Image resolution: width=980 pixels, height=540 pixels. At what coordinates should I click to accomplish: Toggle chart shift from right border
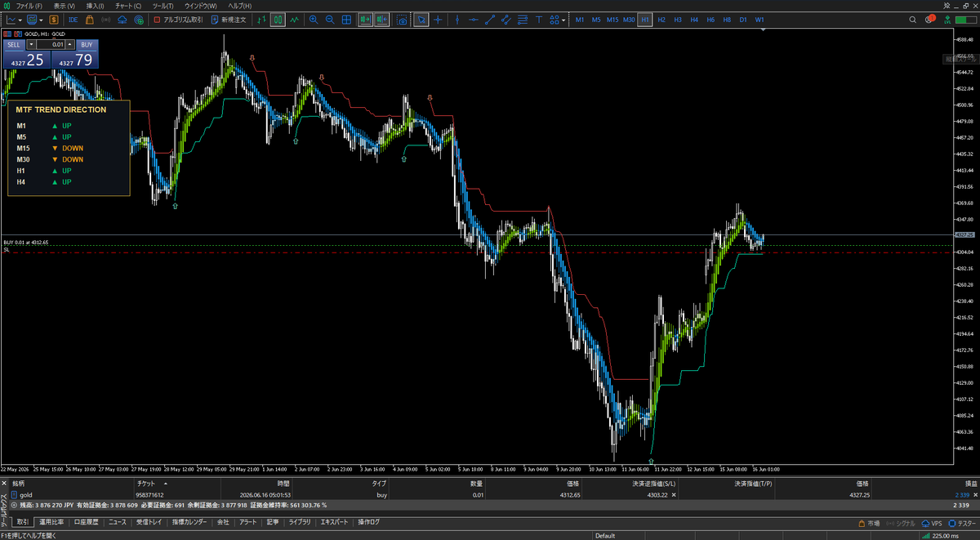381,19
